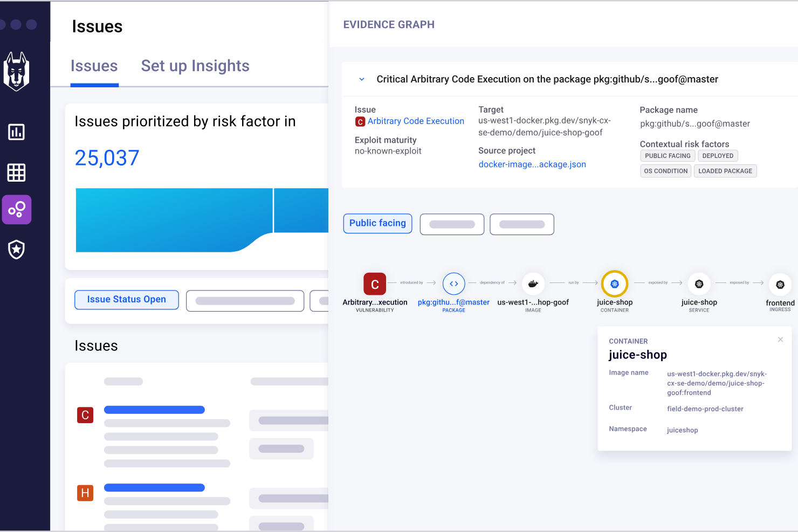
Task: Click the PUBLIC FACING risk factor tag
Action: 668,156
